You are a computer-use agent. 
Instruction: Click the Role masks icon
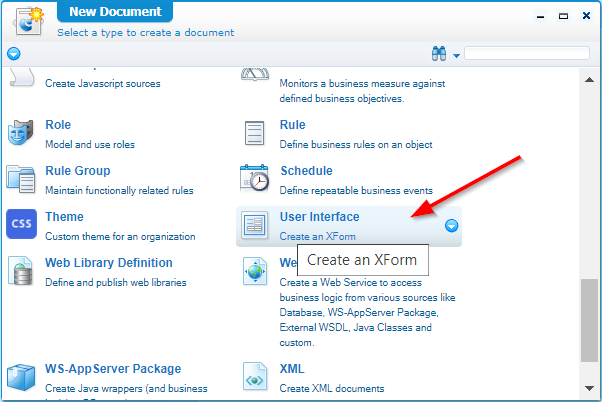point(21,132)
